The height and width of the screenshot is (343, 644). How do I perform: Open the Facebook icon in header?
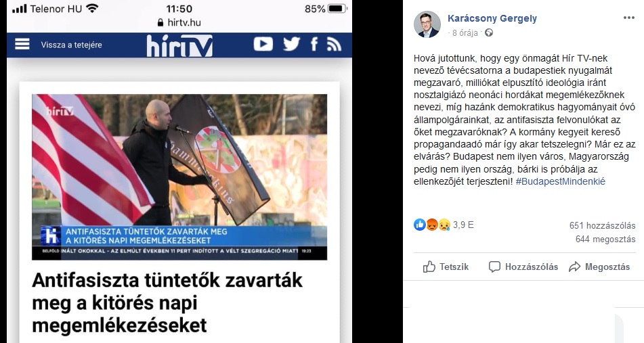[314, 44]
